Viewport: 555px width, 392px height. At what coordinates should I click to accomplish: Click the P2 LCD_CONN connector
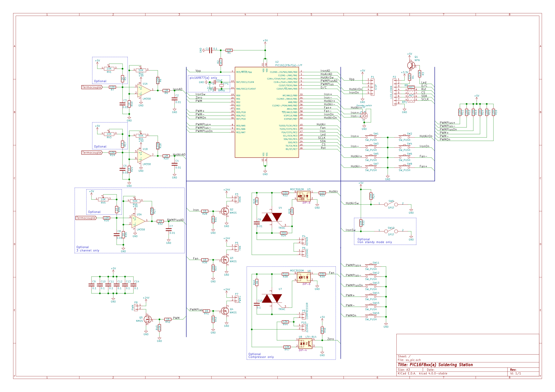pyautogui.click(x=394, y=92)
